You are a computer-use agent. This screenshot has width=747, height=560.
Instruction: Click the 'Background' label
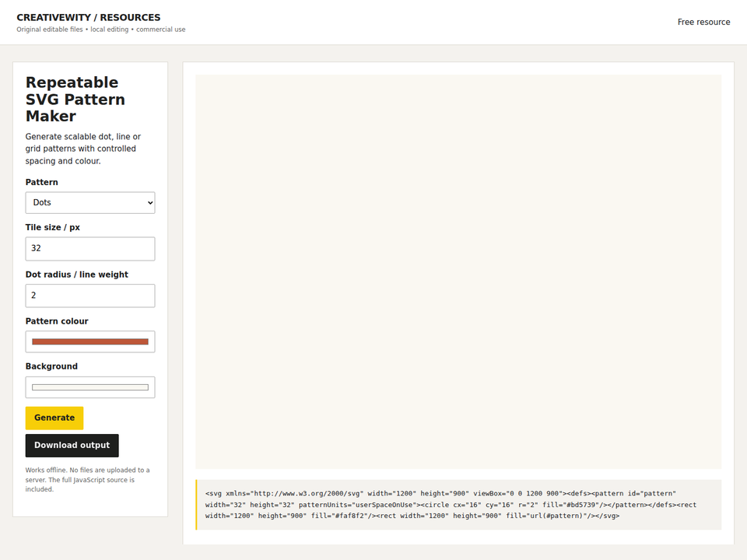[x=51, y=366]
